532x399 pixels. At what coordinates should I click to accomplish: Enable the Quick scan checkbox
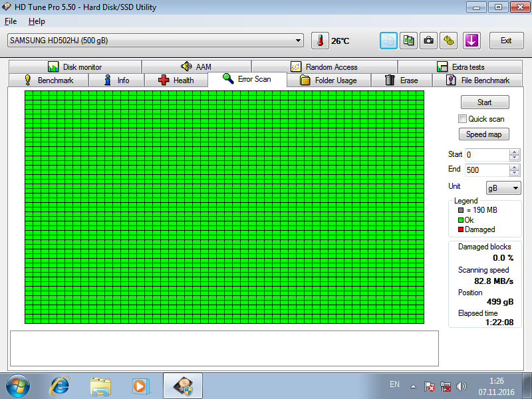pos(462,119)
